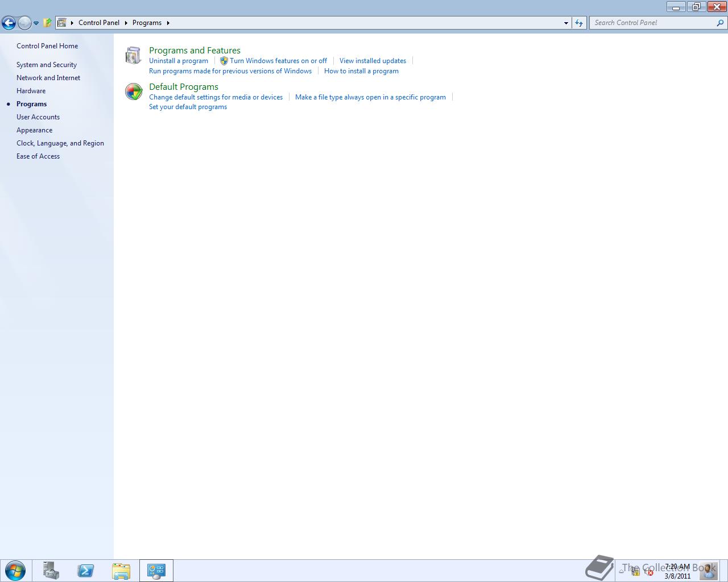The image size is (728, 582).
Task: Click the magnifier search icon
Action: (x=721, y=23)
